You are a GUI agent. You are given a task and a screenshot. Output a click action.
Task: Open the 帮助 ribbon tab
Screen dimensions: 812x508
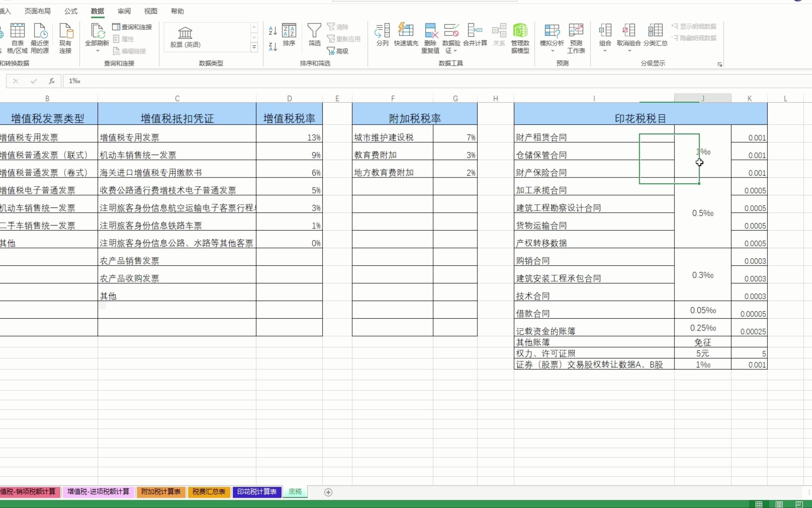(177, 11)
